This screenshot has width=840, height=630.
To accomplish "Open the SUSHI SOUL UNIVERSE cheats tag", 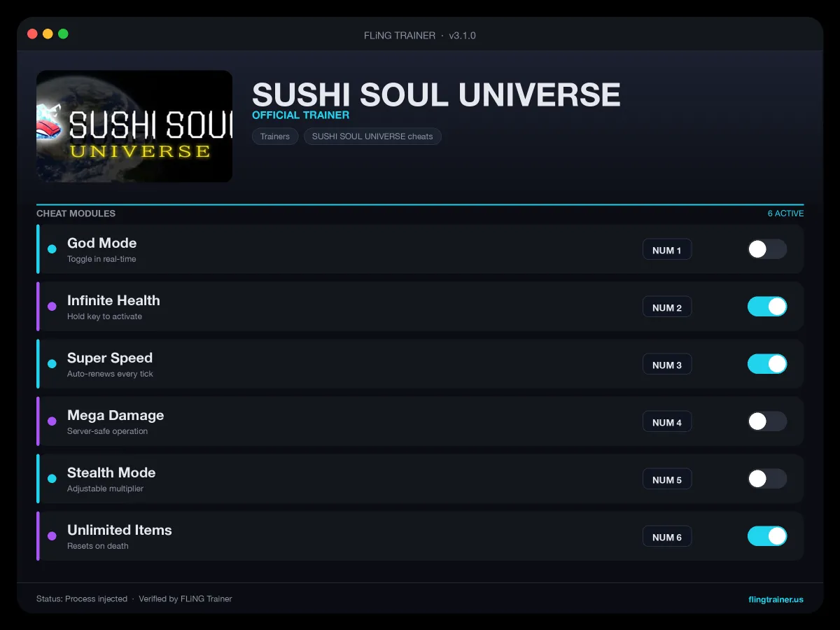I will tap(372, 136).
